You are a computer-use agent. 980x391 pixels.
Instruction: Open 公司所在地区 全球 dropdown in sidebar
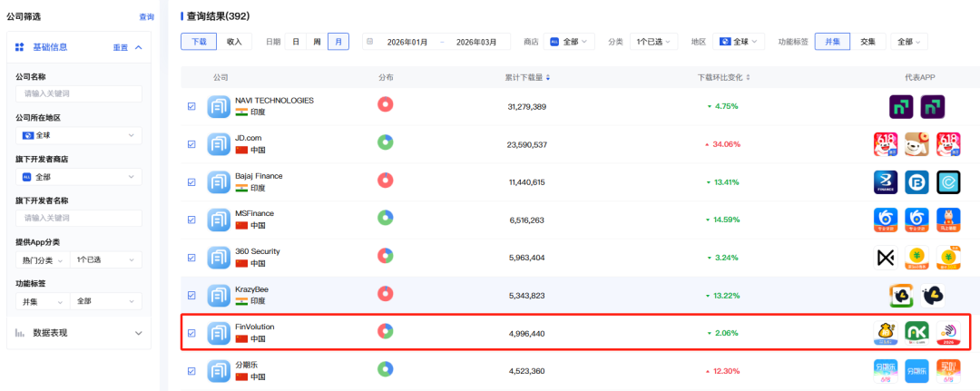coord(79,135)
